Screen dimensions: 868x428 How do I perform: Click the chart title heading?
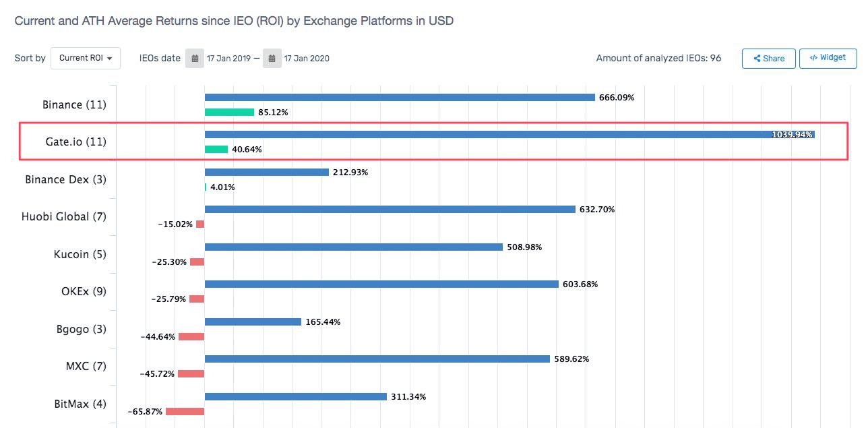pyautogui.click(x=234, y=21)
